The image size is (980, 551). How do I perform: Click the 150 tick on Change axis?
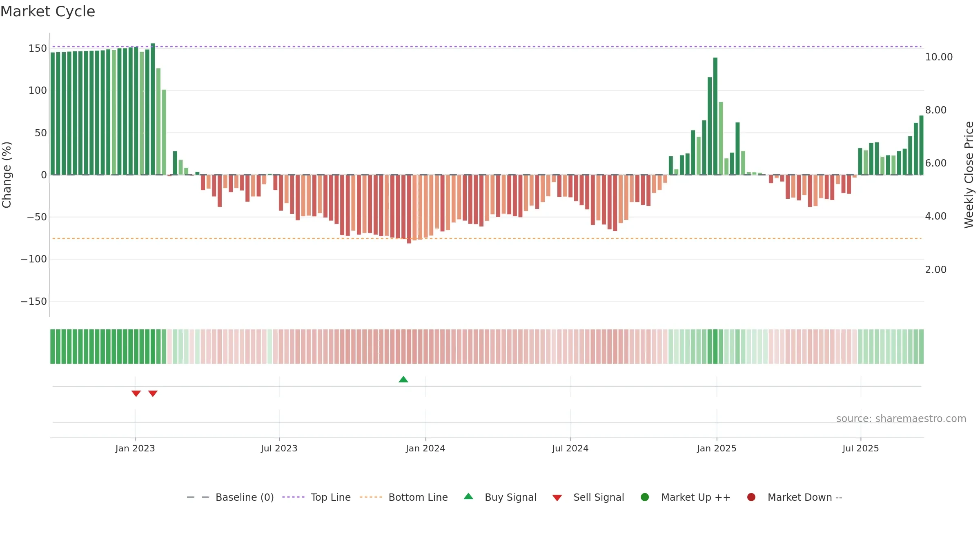[x=38, y=49]
